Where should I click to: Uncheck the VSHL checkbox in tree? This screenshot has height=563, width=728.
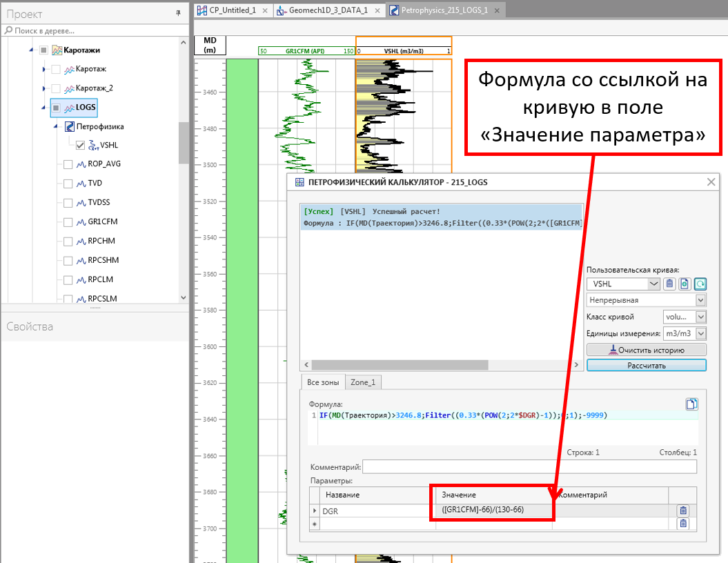coord(80,146)
